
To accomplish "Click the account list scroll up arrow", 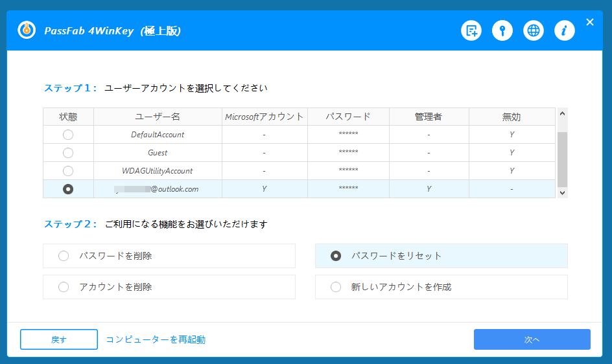I will (x=562, y=113).
